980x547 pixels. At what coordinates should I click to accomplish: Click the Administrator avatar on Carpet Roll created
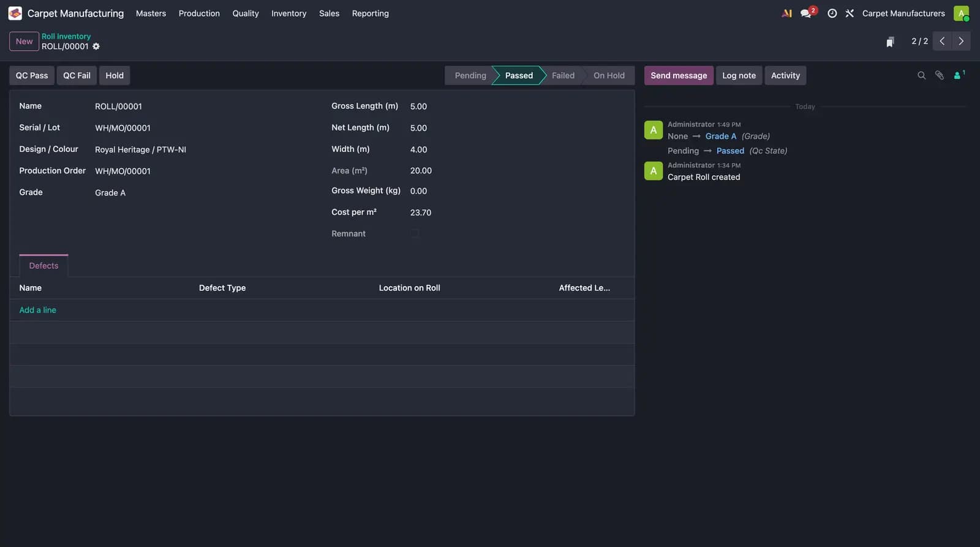tap(654, 171)
